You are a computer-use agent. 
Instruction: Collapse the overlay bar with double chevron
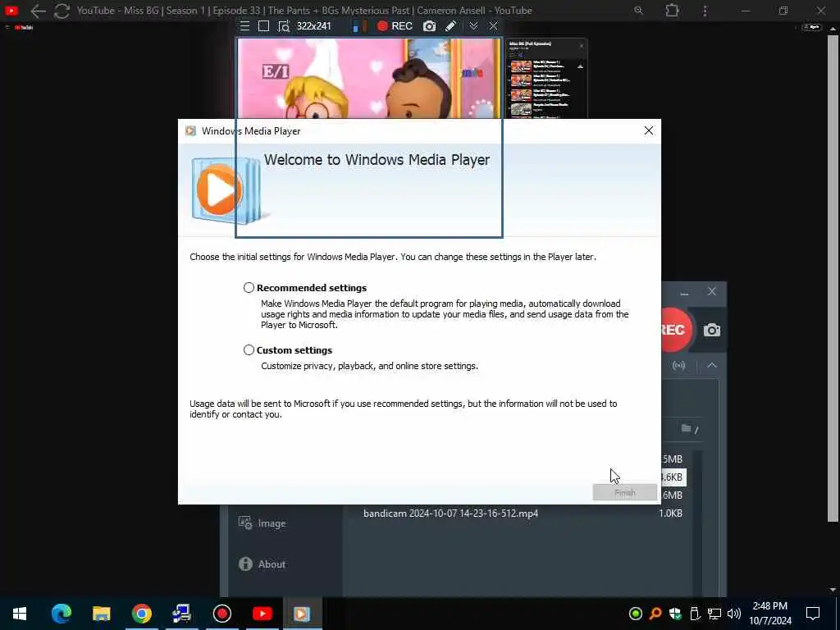click(x=473, y=26)
